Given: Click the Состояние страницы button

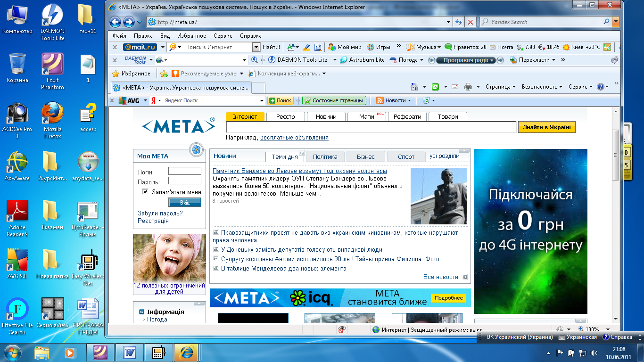Looking at the screenshot, I should [x=334, y=100].
